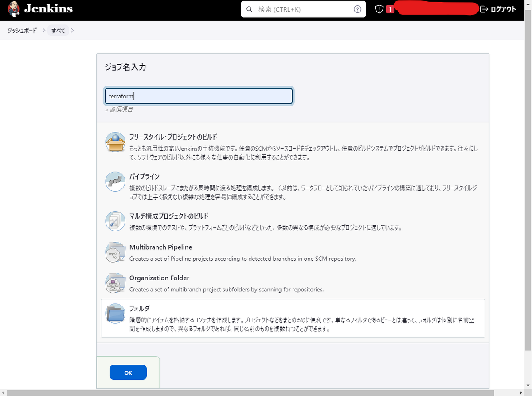Image resolution: width=532 pixels, height=396 pixels.
Task: Click the search magnifier icon
Action: tap(250, 9)
